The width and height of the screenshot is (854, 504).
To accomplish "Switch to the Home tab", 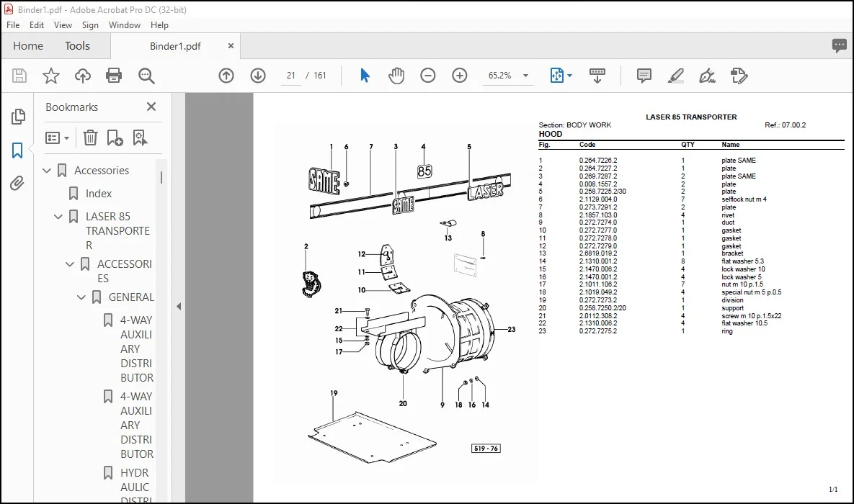I will click(x=28, y=45).
